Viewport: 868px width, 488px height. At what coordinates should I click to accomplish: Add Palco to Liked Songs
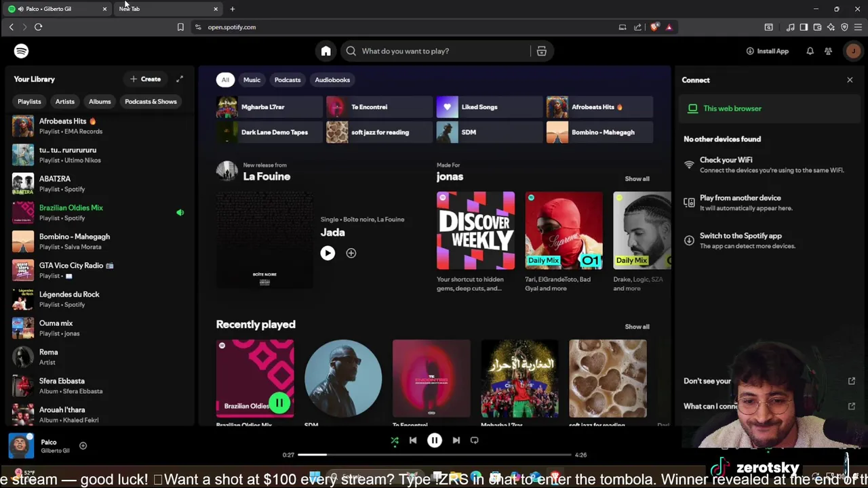coord(83,445)
